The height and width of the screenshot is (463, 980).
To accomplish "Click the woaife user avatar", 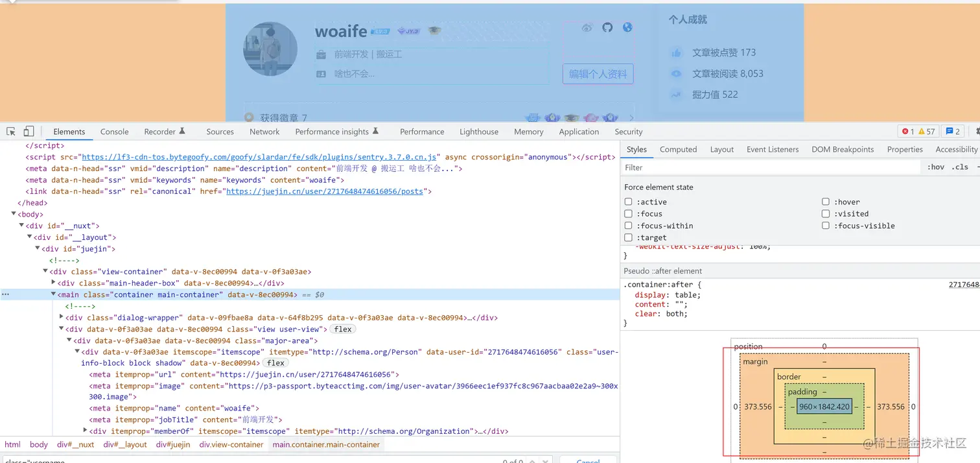I will pyautogui.click(x=270, y=50).
